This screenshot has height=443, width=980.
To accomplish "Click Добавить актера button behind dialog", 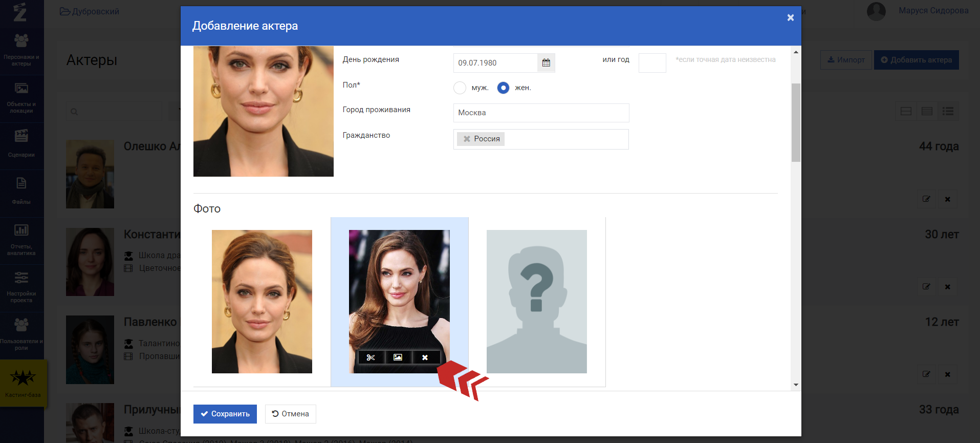I will [916, 60].
